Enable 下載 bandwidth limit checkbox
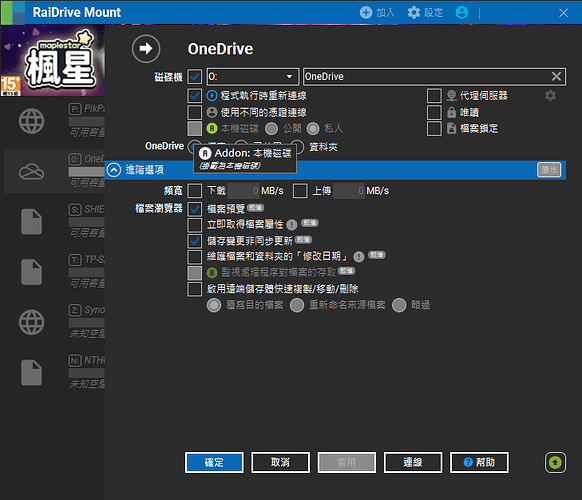The height and width of the screenshot is (500, 582). tap(195, 191)
